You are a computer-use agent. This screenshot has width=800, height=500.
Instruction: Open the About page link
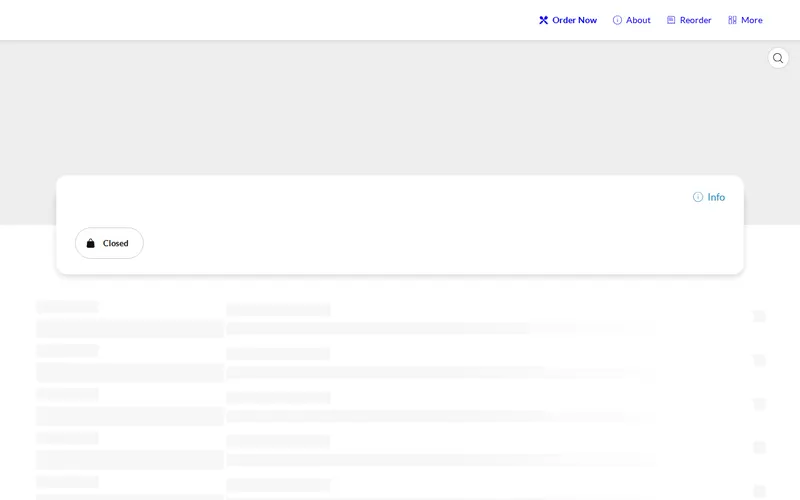632,20
